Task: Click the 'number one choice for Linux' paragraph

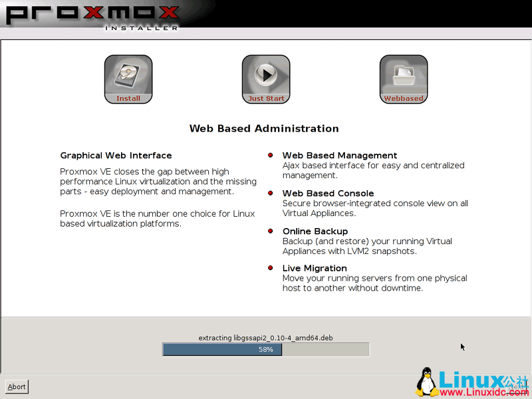Action: click(158, 219)
